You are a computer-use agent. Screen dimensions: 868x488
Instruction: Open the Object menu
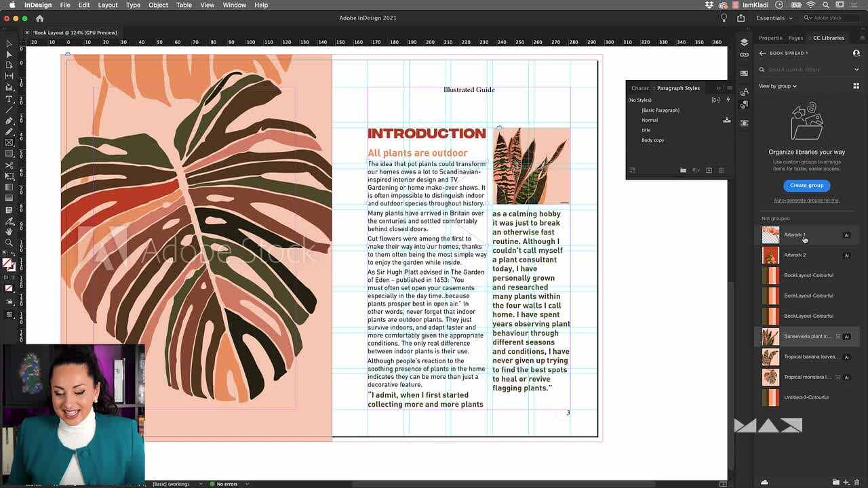[157, 5]
